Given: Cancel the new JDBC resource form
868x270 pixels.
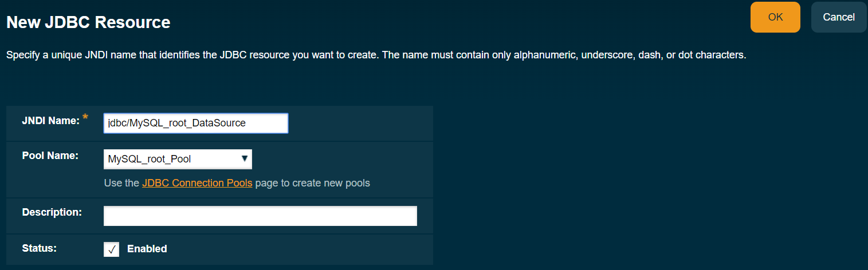Looking at the screenshot, I should pos(839,17).
